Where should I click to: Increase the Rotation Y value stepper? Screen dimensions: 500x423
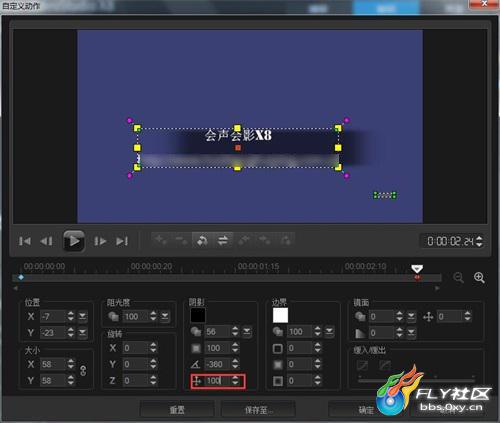(x=153, y=361)
